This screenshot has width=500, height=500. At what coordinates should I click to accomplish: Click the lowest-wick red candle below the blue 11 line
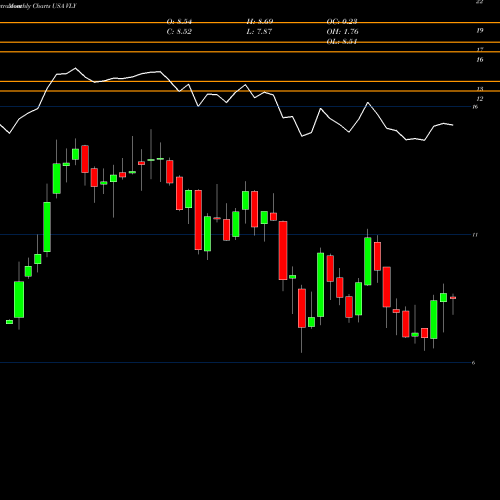click(x=302, y=308)
